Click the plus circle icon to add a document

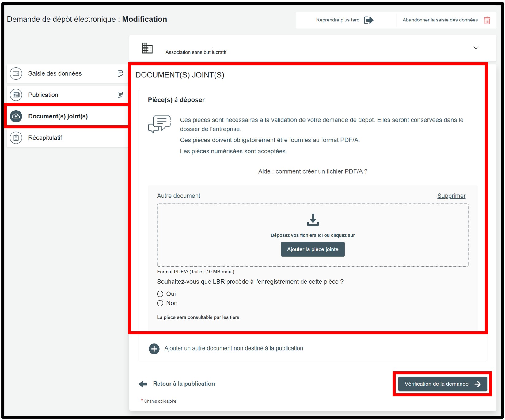154,349
